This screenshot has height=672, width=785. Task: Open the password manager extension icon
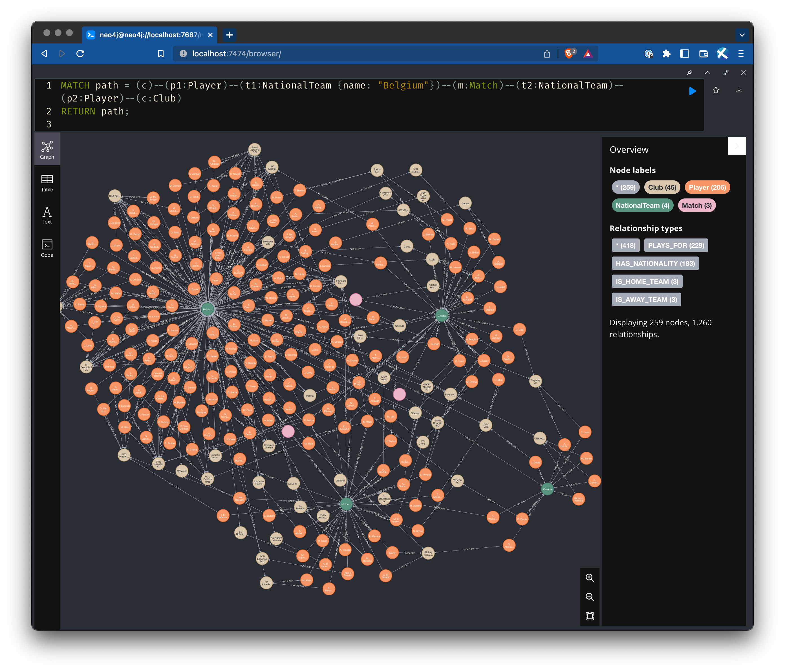coord(649,54)
